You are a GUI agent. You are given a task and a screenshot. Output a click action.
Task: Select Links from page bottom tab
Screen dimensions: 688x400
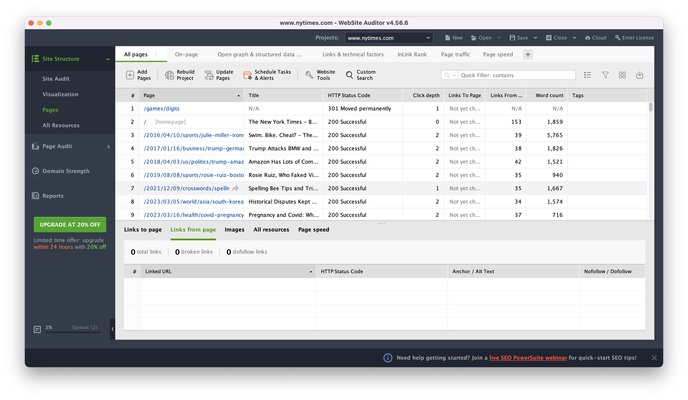(x=193, y=229)
